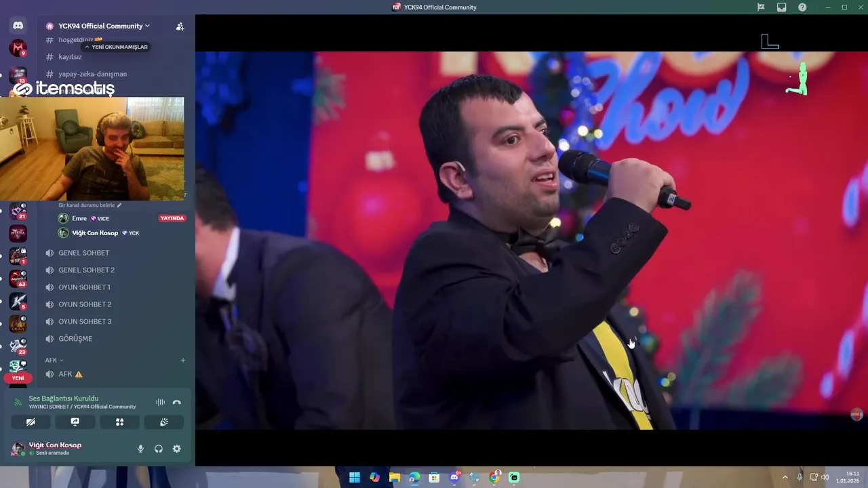
Task: Open Discord from taskbar
Action: [x=454, y=477]
